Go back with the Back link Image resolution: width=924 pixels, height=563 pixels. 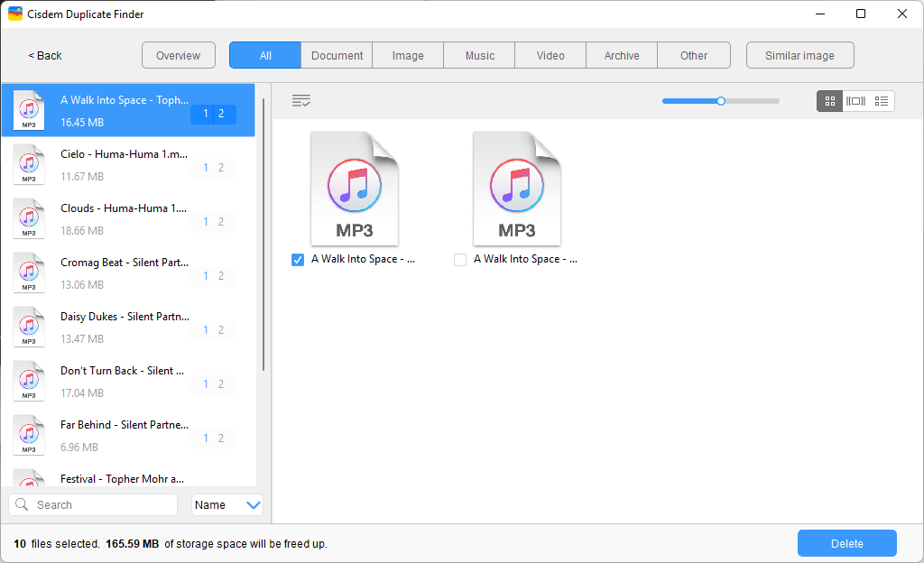tap(45, 55)
